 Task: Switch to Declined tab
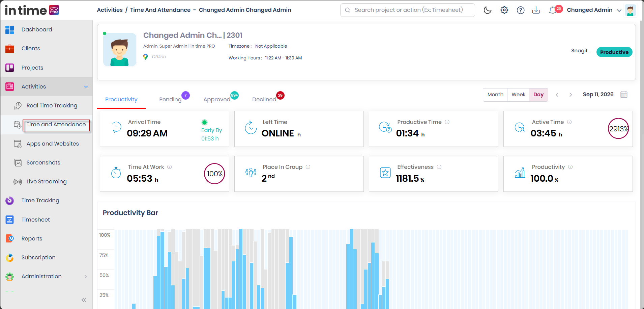click(264, 100)
